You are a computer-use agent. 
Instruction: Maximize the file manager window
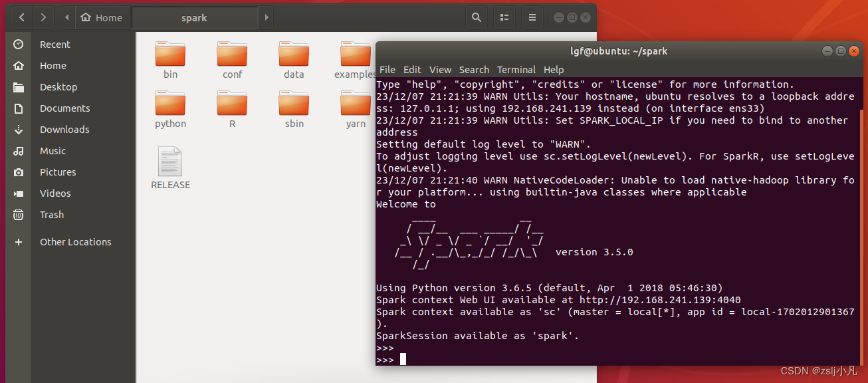pyautogui.click(x=572, y=18)
